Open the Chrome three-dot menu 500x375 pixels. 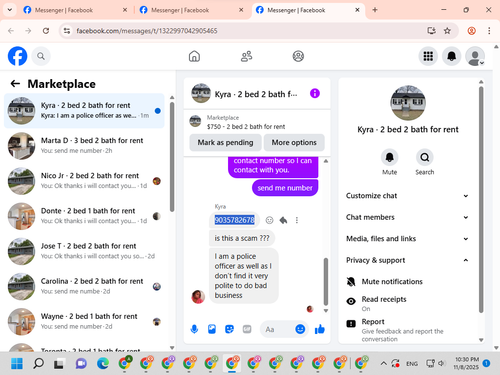click(x=489, y=31)
